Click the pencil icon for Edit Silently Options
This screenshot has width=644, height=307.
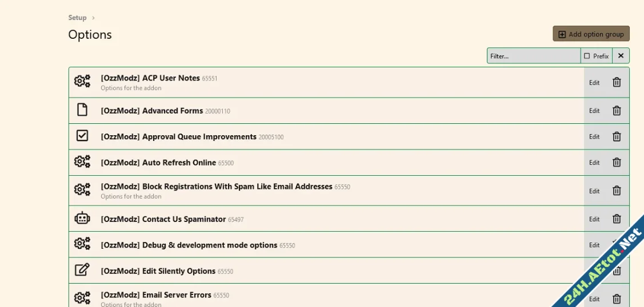(x=82, y=270)
